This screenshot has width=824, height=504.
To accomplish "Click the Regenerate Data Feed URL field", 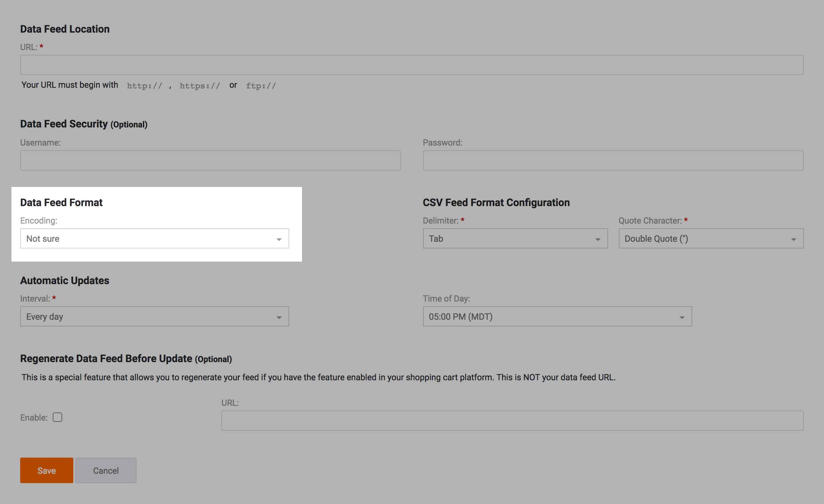I will point(512,421).
